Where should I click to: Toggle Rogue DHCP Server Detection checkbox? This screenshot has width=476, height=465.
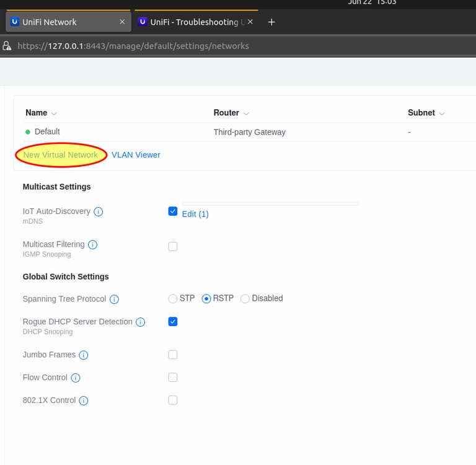[173, 321]
